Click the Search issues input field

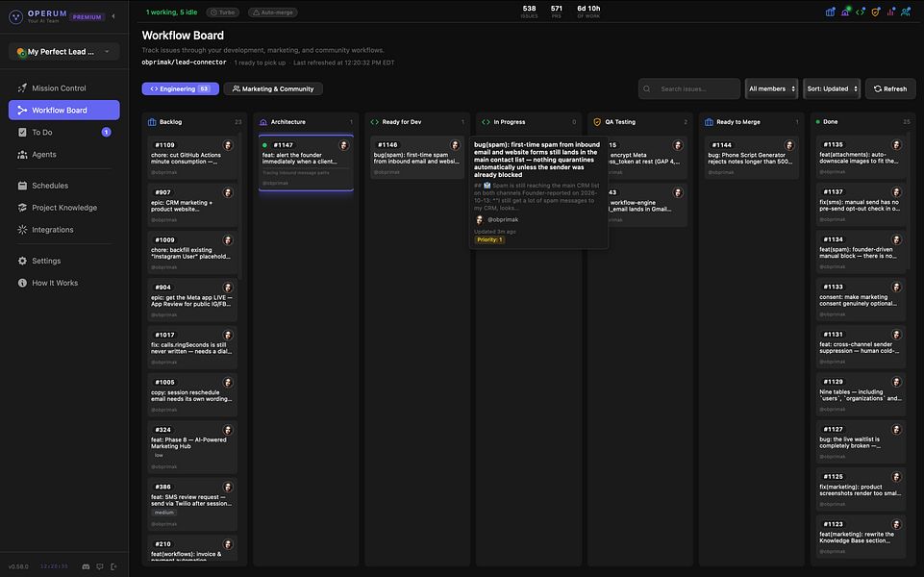coord(689,89)
